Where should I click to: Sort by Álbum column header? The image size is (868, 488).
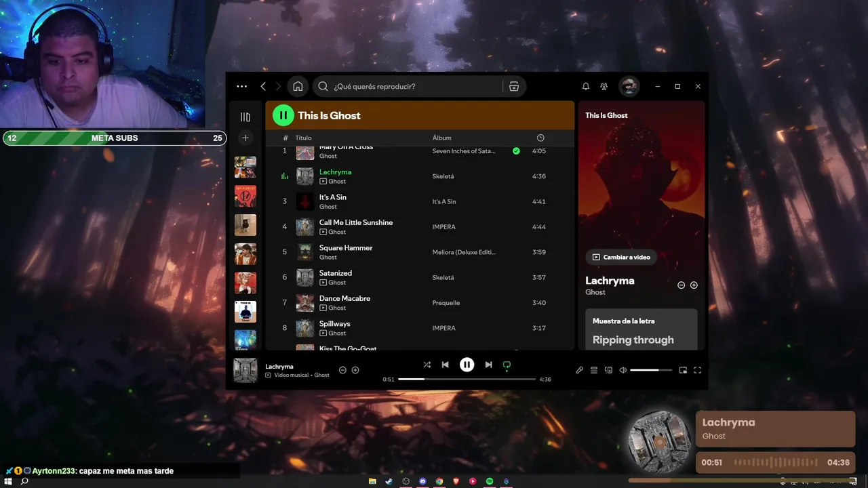point(442,138)
